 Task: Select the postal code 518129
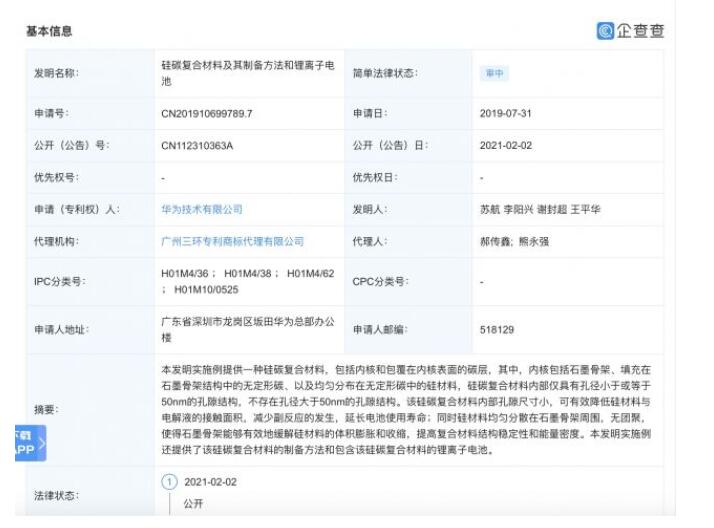tap(497, 330)
